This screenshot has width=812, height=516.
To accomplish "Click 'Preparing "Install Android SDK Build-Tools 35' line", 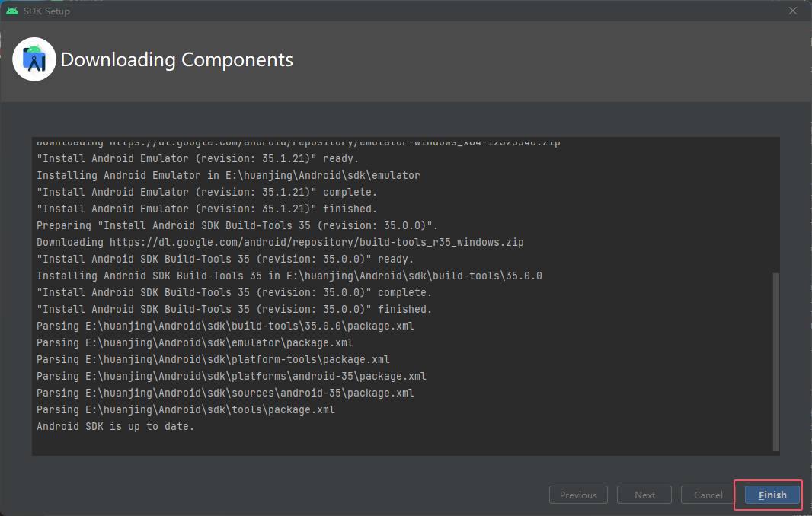I will (237, 225).
